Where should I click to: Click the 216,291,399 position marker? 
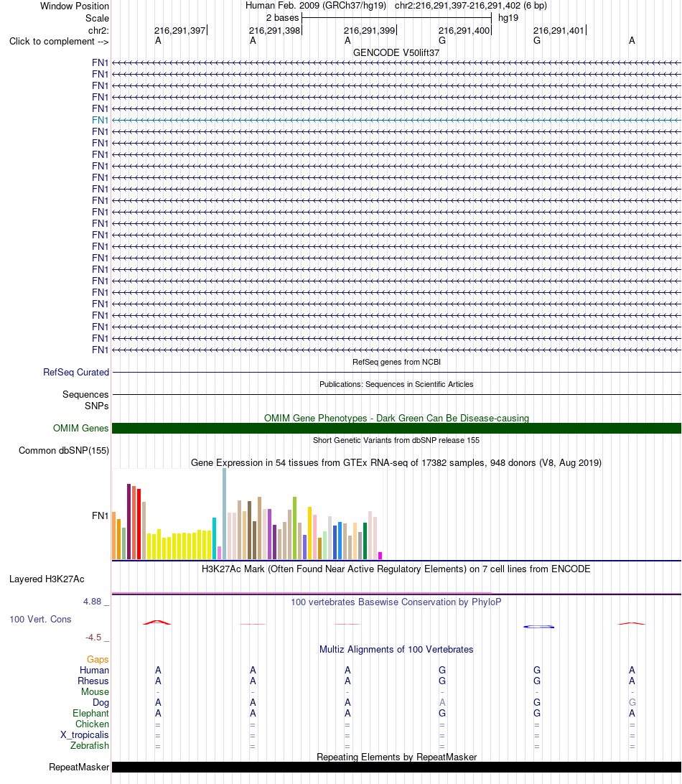tap(370, 30)
